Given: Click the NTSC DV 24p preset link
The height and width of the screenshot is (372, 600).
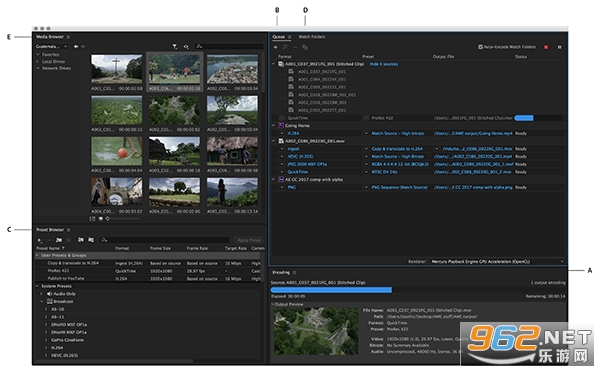Looking at the screenshot, I should pos(385,172).
